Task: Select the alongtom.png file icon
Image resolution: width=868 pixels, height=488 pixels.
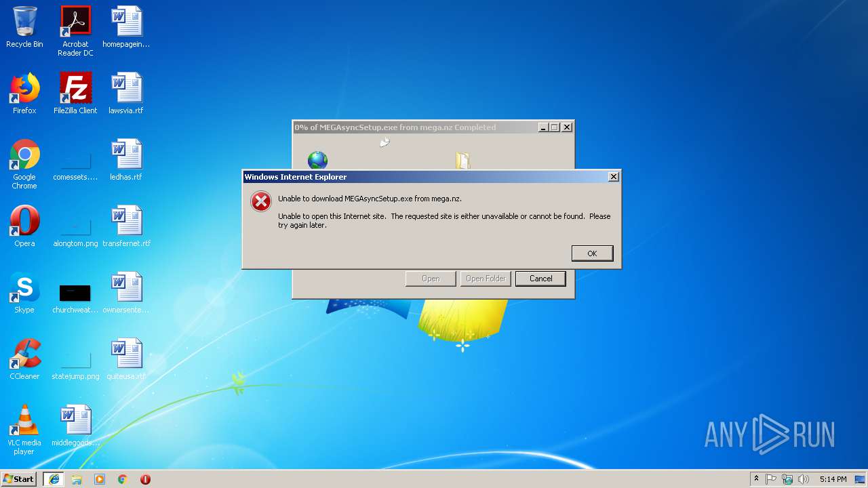Action: (x=75, y=230)
